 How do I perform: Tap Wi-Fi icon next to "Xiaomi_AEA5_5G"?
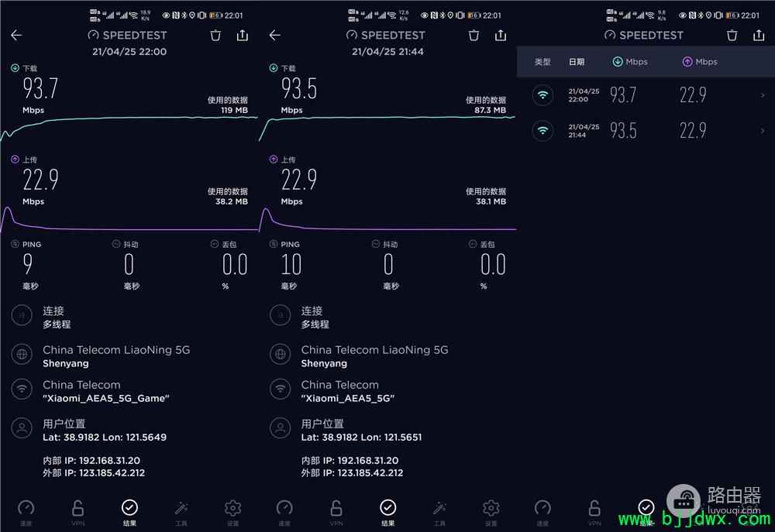pos(281,390)
